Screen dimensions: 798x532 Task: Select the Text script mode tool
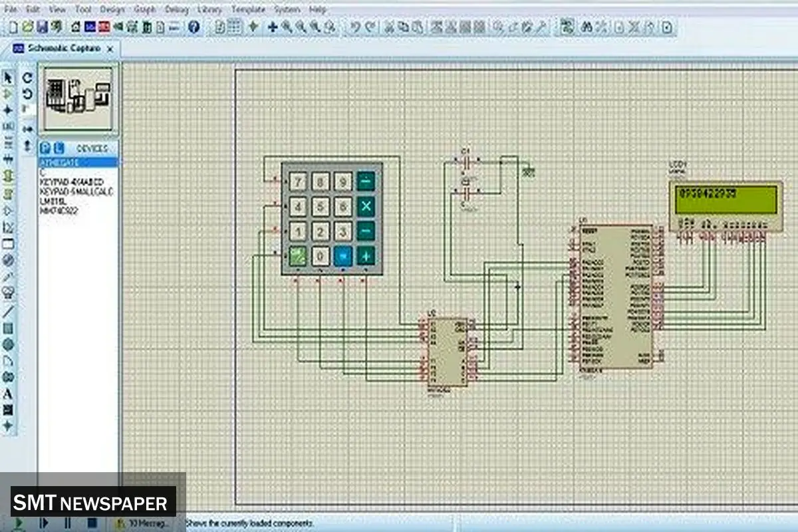click(x=8, y=143)
